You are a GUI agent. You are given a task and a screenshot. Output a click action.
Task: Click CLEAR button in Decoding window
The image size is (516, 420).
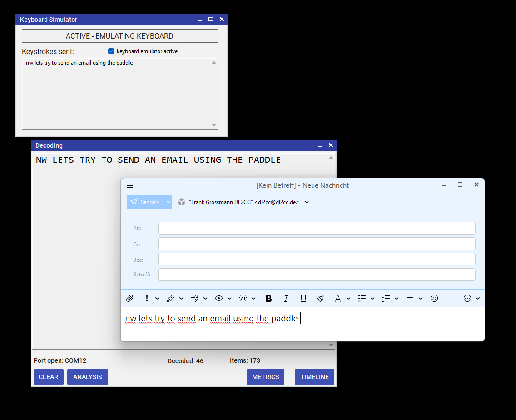48,377
